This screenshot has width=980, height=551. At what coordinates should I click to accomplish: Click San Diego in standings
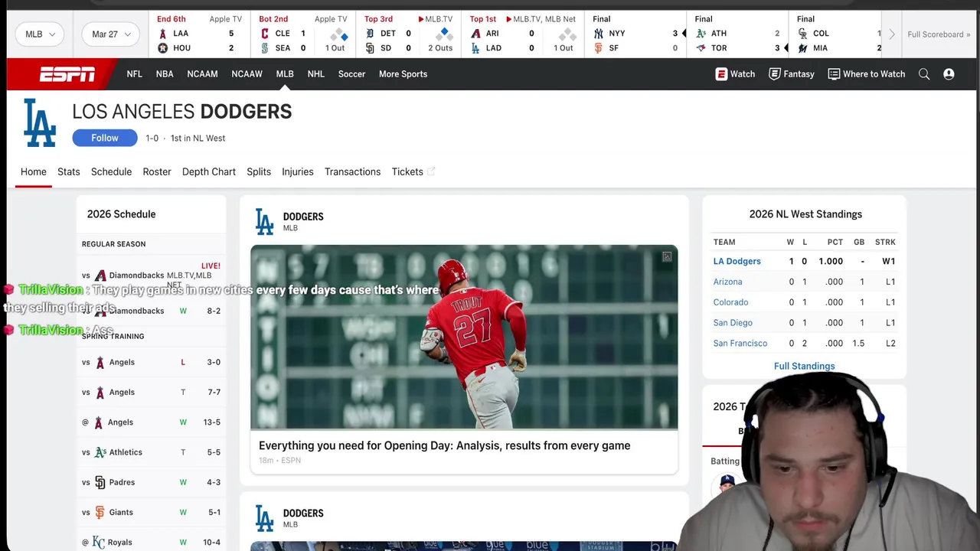pyautogui.click(x=733, y=323)
